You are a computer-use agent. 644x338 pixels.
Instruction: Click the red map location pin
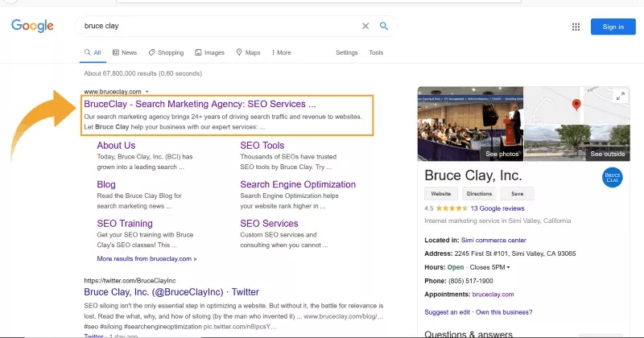[576, 105]
